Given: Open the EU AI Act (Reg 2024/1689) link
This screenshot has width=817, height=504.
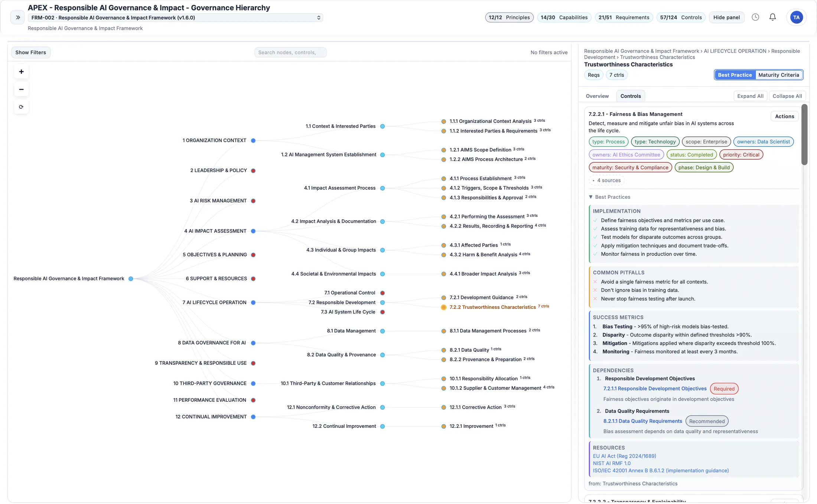Looking at the screenshot, I should [624, 456].
